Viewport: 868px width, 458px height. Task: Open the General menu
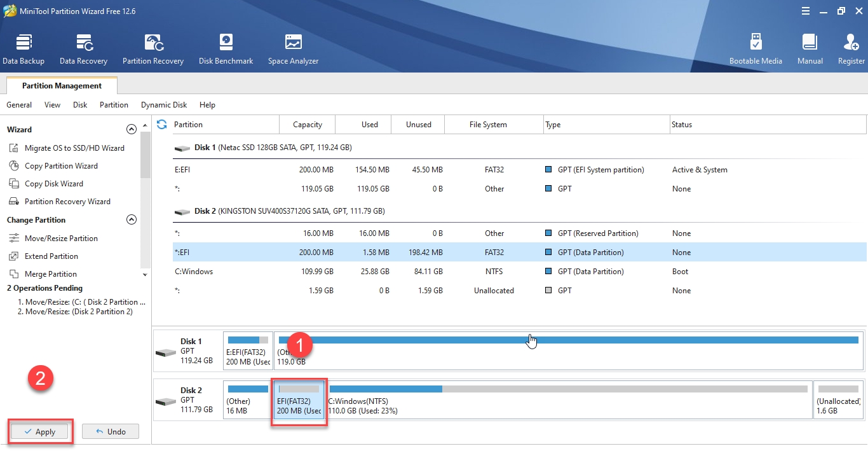[19, 105]
